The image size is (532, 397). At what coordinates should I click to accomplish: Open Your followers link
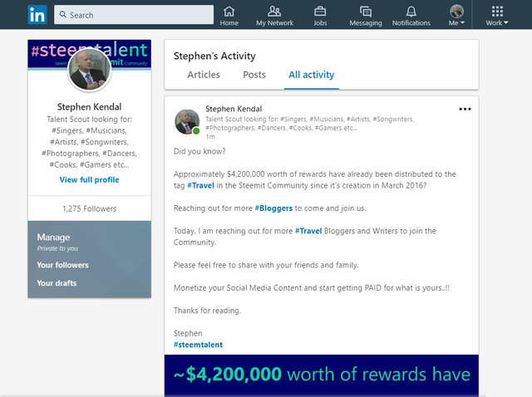tap(62, 265)
